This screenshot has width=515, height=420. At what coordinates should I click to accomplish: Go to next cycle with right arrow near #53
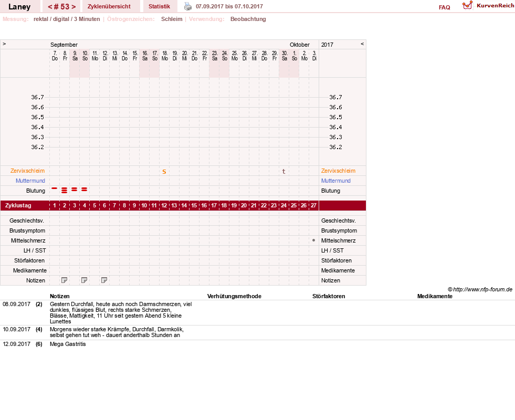pyautogui.click(x=73, y=7)
